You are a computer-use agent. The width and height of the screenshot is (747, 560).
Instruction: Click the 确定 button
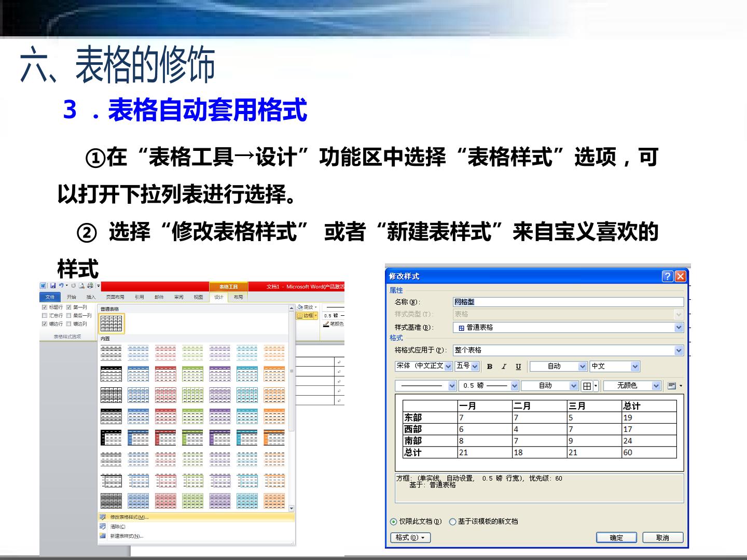click(616, 538)
